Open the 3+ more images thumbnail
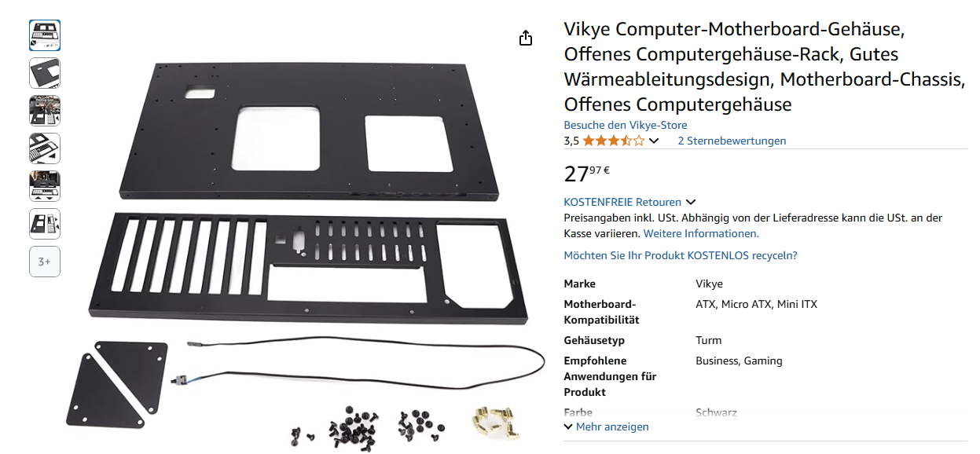This screenshot has width=980, height=454. tap(45, 262)
